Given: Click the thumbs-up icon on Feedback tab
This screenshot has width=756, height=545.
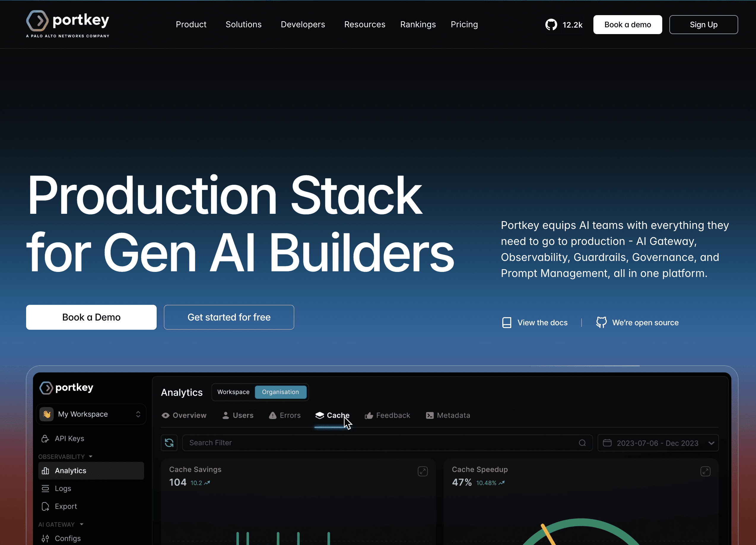Looking at the screenshot, I should [369, 415].
